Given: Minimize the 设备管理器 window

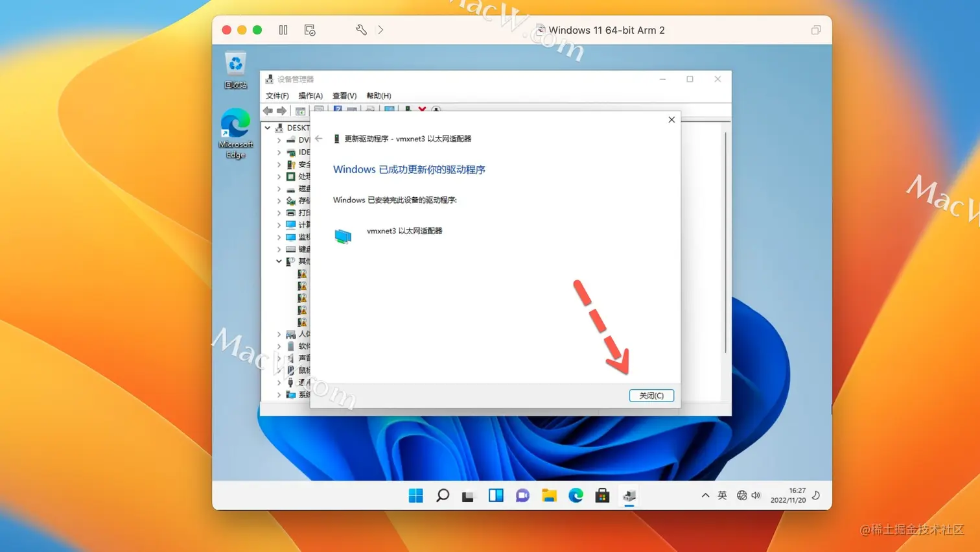Looking at the screenshot, I should coord(662,79).
